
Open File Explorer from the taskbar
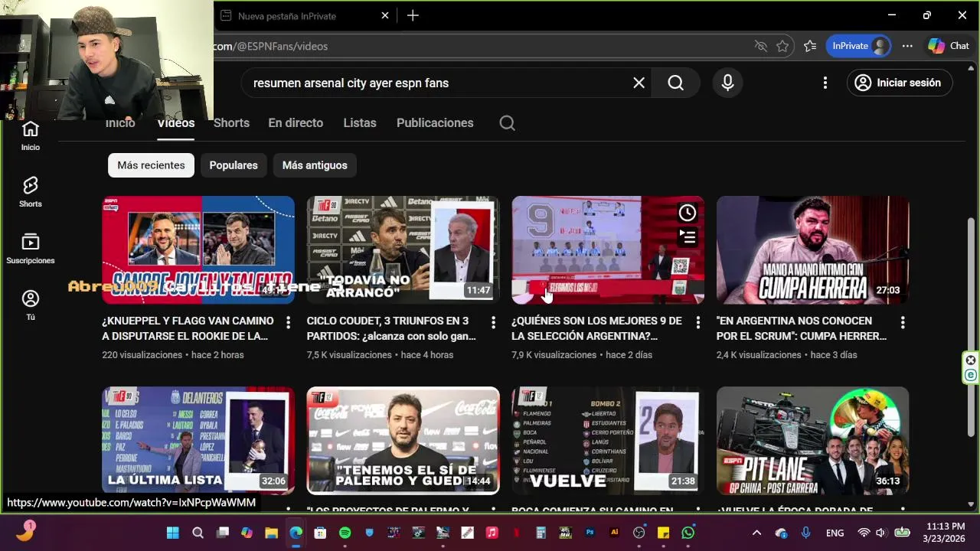click(271, 533)
